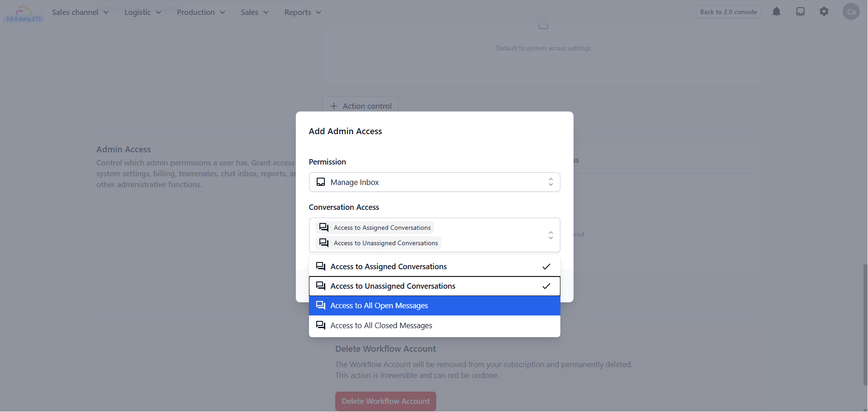
Task: Click the 3.0.0-beta.273 version label
Action: [23, 19]
